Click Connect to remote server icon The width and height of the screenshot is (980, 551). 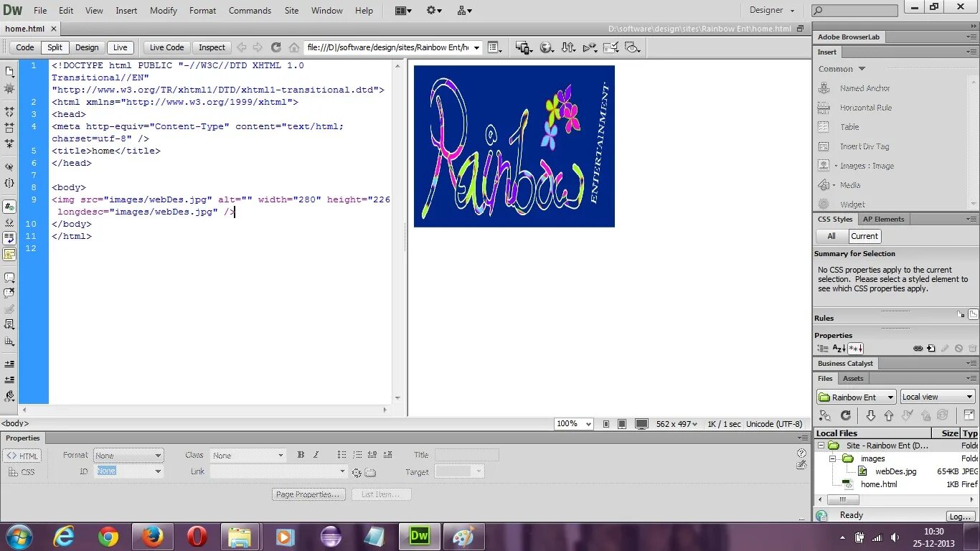(825, 415)
